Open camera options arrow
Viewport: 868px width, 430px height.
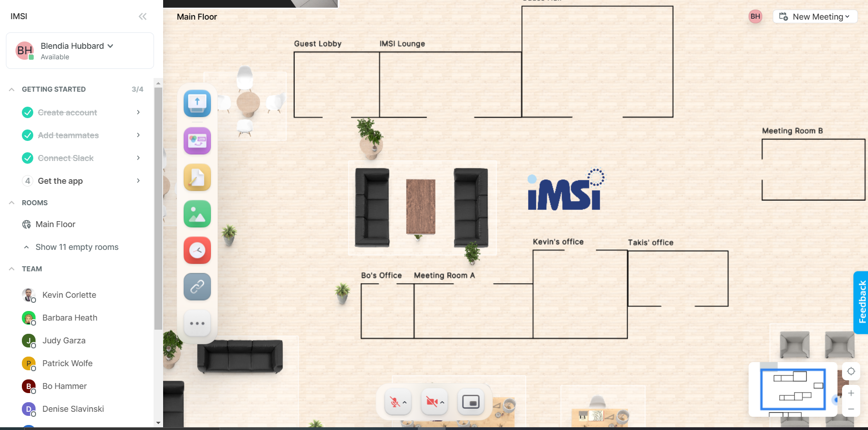(x=442, y=402)
